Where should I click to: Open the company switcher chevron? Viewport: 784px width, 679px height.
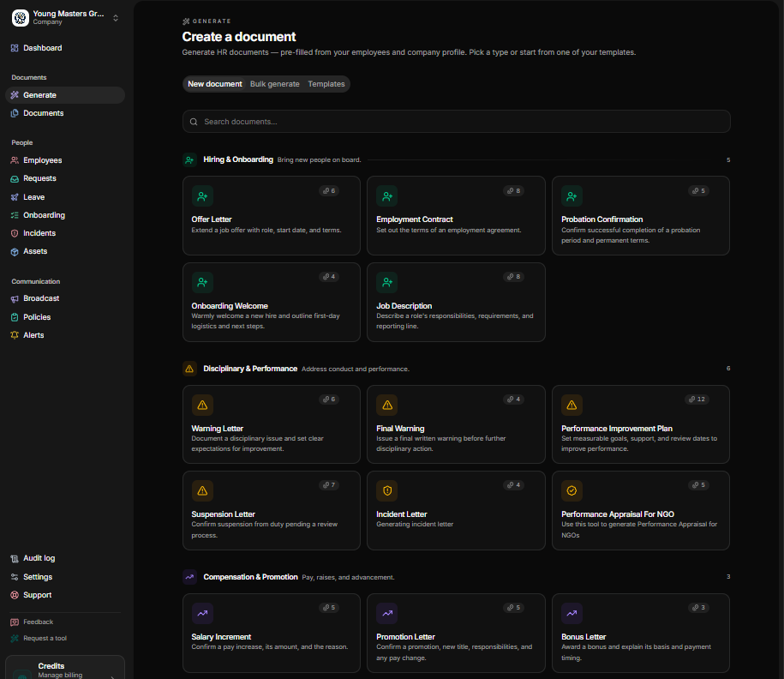click(116, 18)
